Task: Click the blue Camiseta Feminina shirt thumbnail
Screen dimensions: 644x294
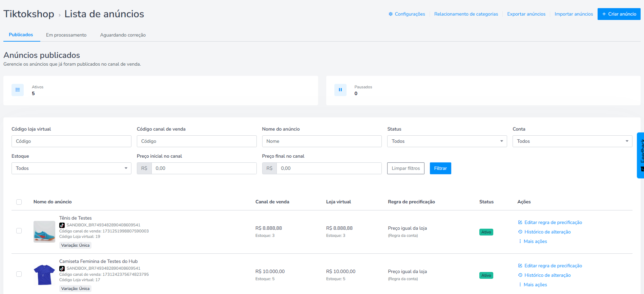Action: tap(44, 275)
